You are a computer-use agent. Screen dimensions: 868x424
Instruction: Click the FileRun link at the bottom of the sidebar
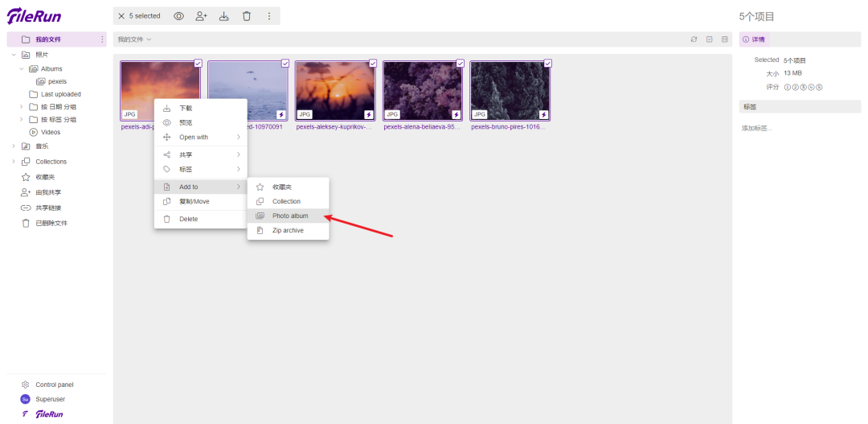pyautogui.click(x=49, y=414)
